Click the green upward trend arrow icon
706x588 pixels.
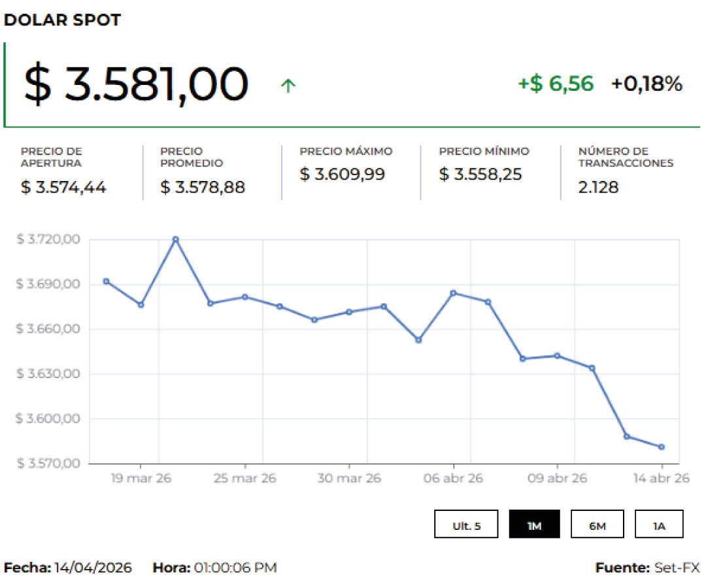point(288,86)
